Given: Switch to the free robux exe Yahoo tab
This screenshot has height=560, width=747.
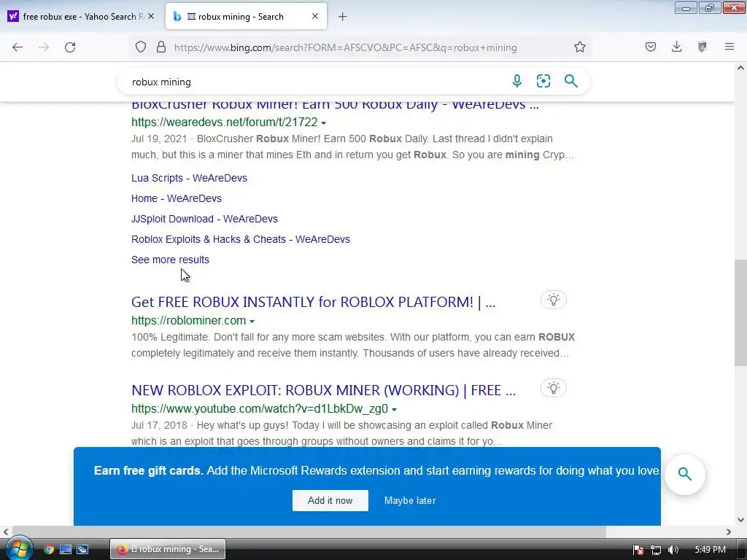Looking at the screenshot, I should (x=80, y=17).
